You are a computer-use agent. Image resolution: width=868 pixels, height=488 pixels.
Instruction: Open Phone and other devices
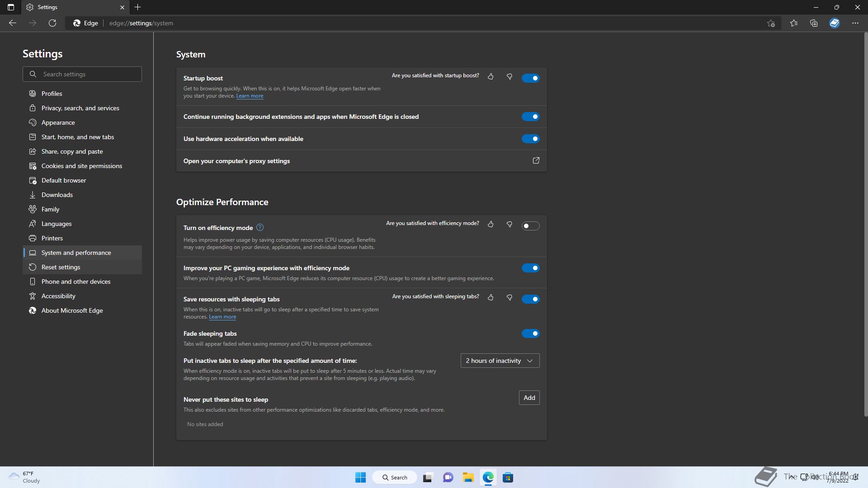(82, 282)
